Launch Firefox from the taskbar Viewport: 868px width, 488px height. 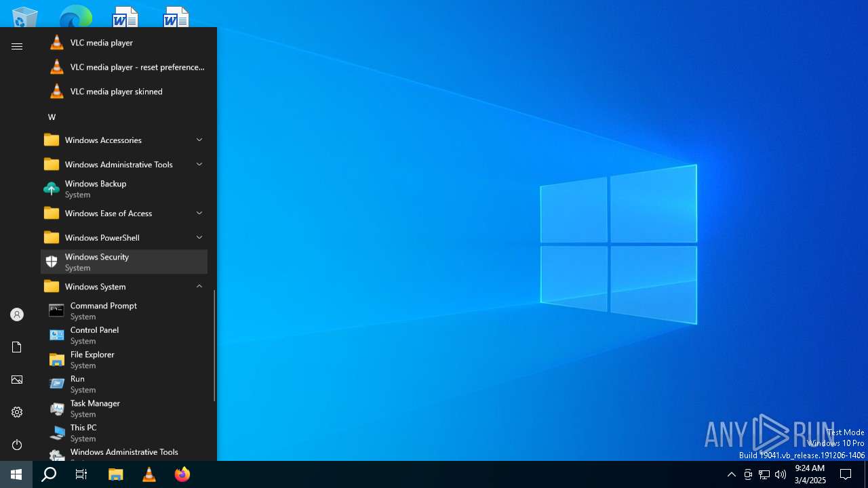tap(182, 474)
